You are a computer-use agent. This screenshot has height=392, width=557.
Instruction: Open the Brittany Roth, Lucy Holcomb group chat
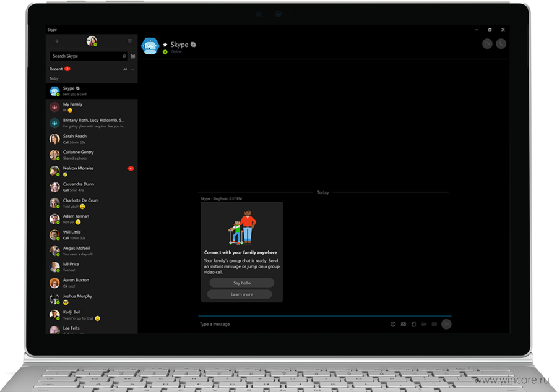92,123
